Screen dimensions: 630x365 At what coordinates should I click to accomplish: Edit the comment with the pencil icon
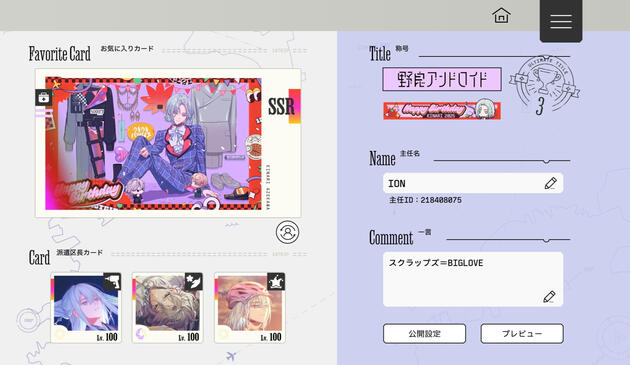(549, 297)
